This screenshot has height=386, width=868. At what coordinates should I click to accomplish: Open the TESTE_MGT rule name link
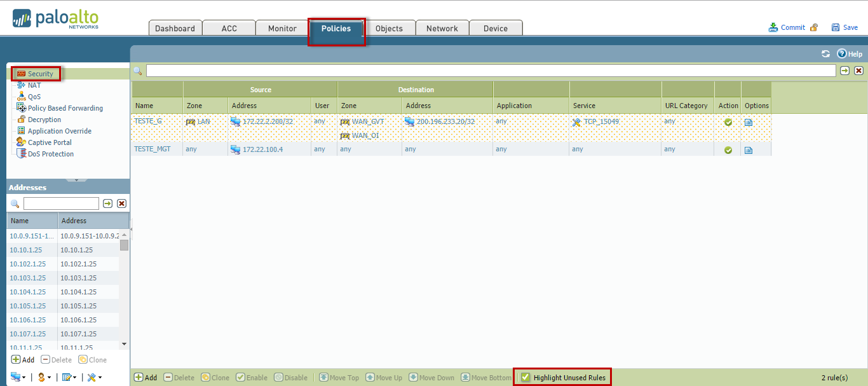tap(152, 149)
